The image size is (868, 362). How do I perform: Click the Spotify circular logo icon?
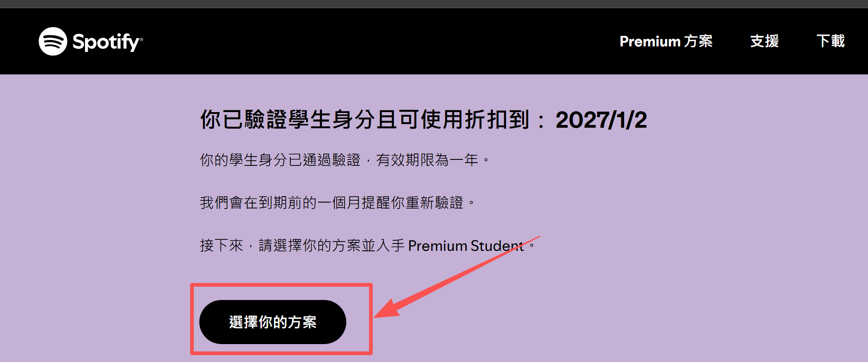[53, 41]
